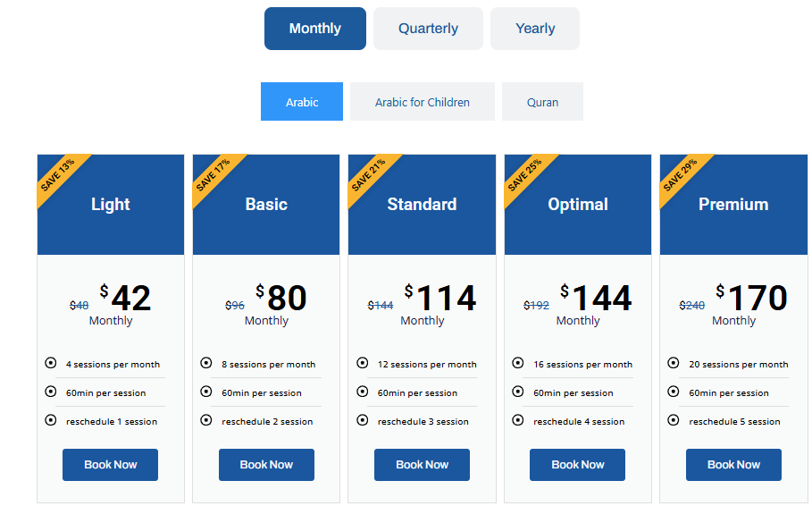Open the Quran course tab
This screenshot has height=506, width=812.
(542, 102)
